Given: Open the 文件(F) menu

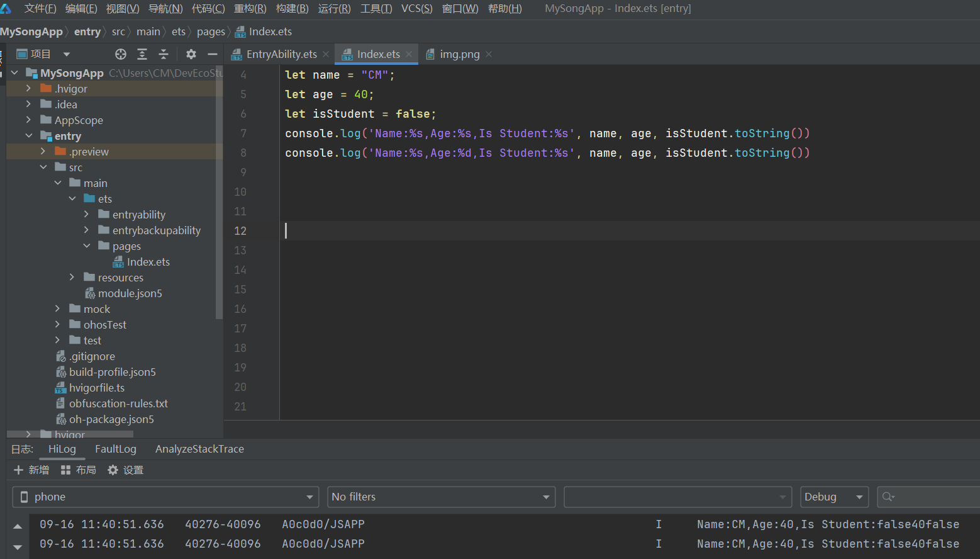Looking at the screenshot, I should coord(40,9).
